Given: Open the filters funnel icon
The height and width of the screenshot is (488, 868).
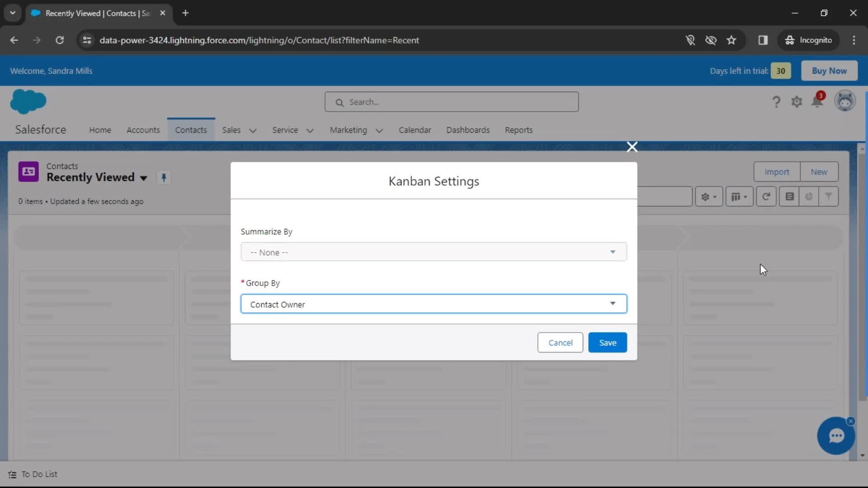Looking at the screenshot, I should tap(828, 197).
